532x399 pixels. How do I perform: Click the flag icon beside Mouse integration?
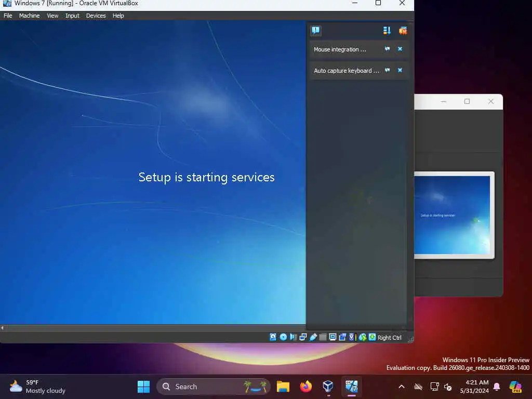point(387,49)
